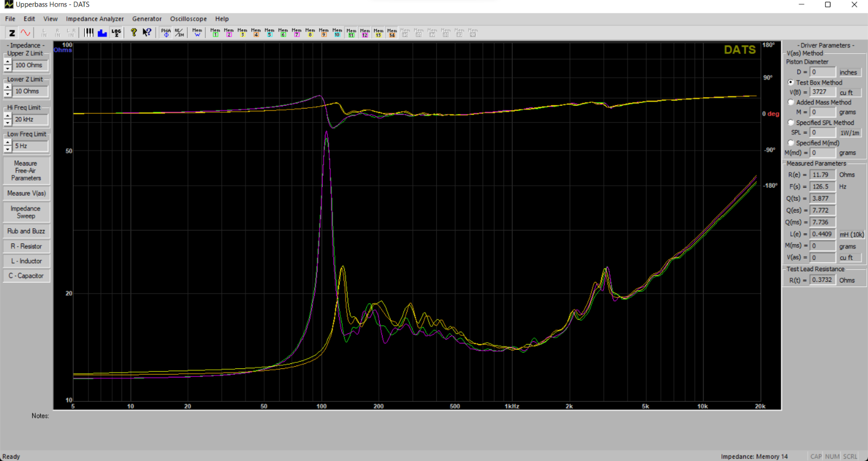Click the R(e) value 11.79 field
Image resolution: width=868 pixels, height=461 pixels.
(x=822, y=175)
